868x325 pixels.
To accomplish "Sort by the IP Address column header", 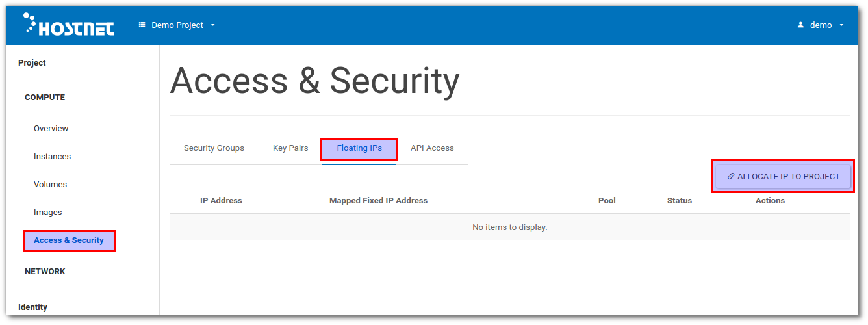I will tap(221, 201).
